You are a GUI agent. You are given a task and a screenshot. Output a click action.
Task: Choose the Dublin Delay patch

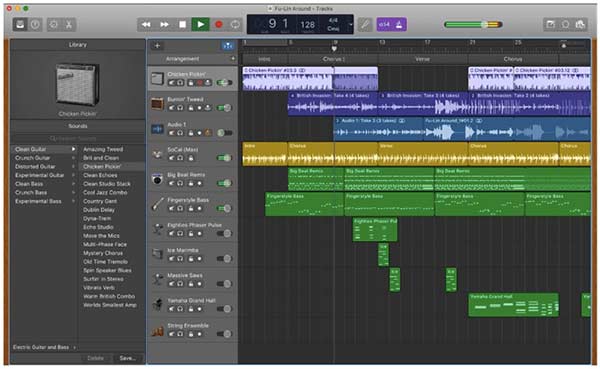pos(99,210)
